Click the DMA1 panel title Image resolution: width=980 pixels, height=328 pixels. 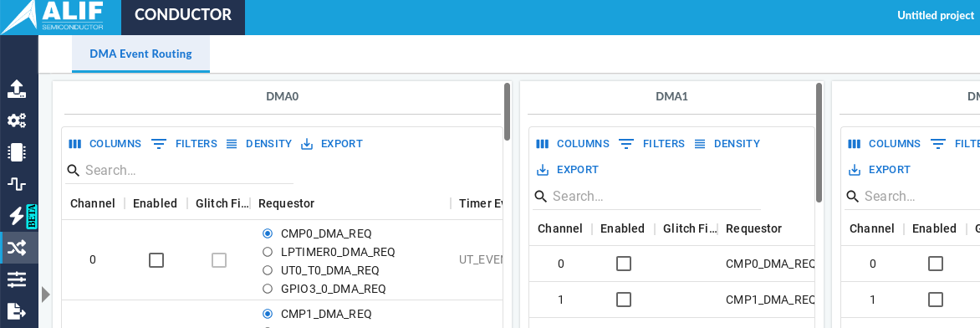tap(672, 96)
